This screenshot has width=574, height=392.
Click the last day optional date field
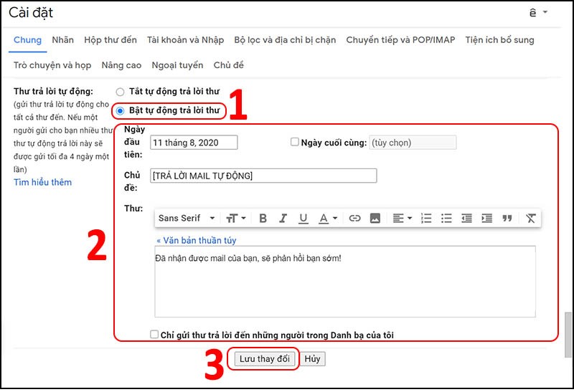(413, 143)
